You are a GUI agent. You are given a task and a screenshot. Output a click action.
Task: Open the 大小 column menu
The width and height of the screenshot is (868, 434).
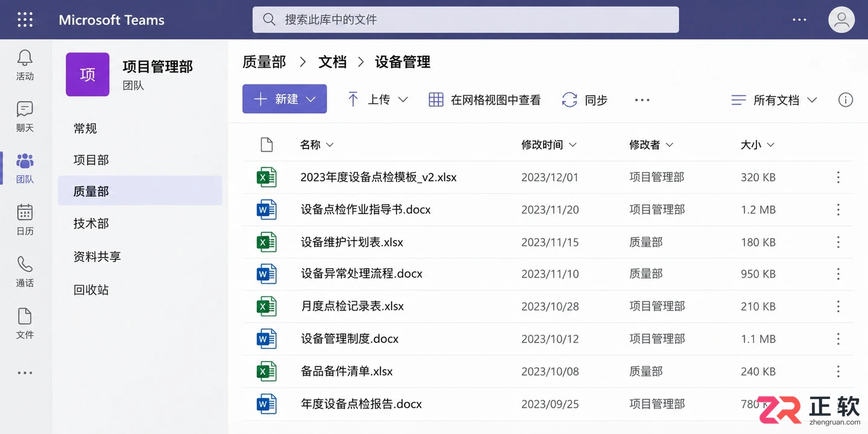pyautogui.click(x=758, y=145)
